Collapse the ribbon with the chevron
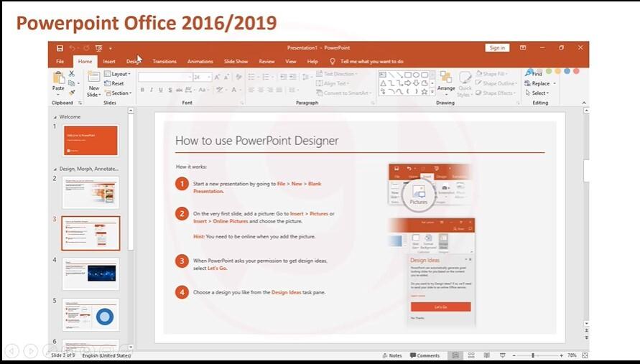 pos(584,103)
